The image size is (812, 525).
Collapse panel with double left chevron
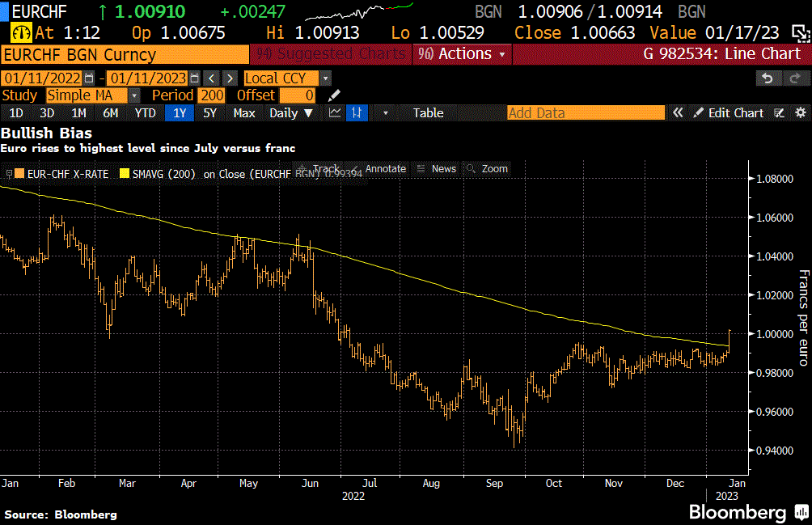coord(678,113)
